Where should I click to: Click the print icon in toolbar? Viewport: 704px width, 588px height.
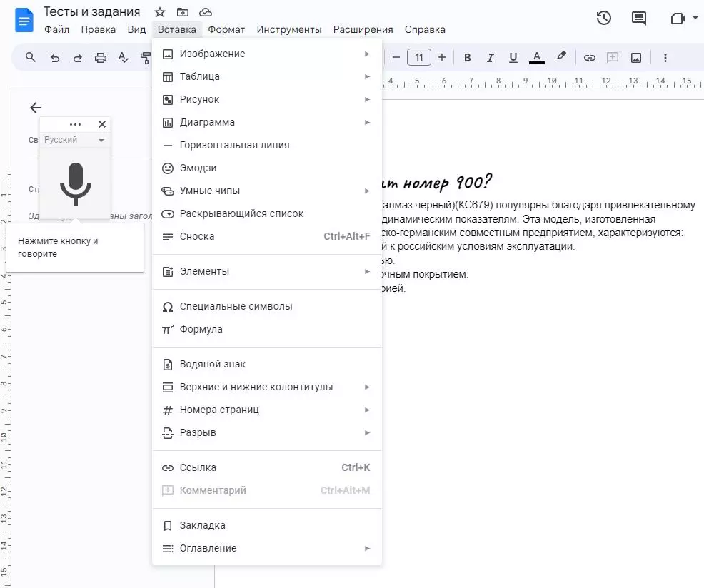(x=101, y=58)
